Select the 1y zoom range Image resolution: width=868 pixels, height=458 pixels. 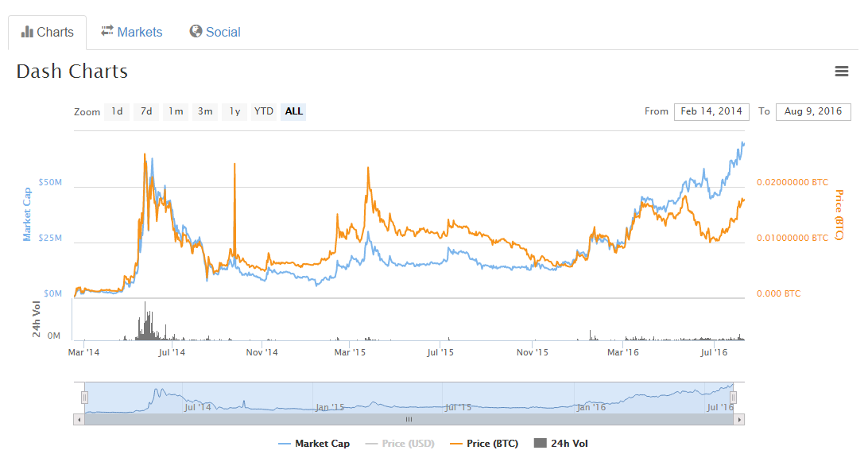(234, 111)
